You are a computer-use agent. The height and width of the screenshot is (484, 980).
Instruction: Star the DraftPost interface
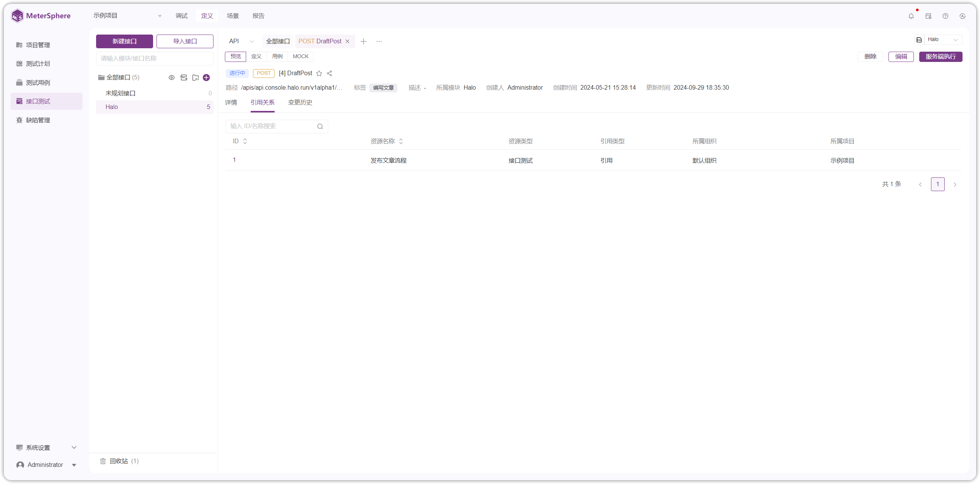tap(319, 73)
